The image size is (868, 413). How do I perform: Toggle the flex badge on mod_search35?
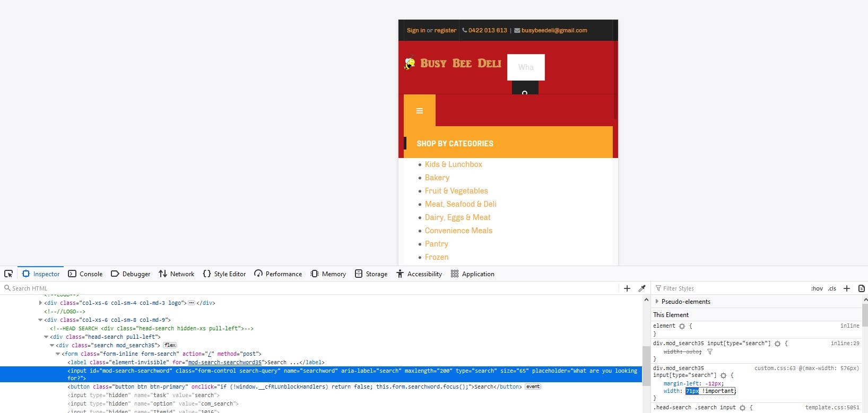(x=170, y=345)
